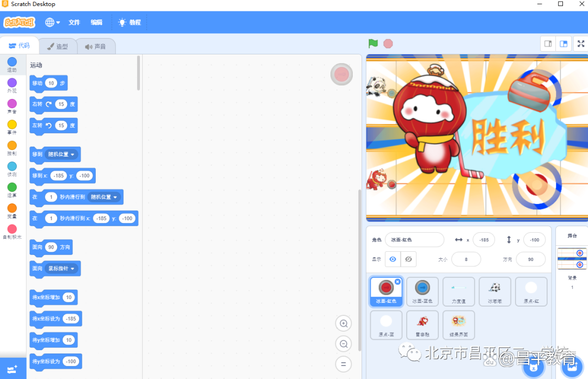588x379 pixels.
Task: Select the 结果界面 sprite
Action: tap(458, 325)
